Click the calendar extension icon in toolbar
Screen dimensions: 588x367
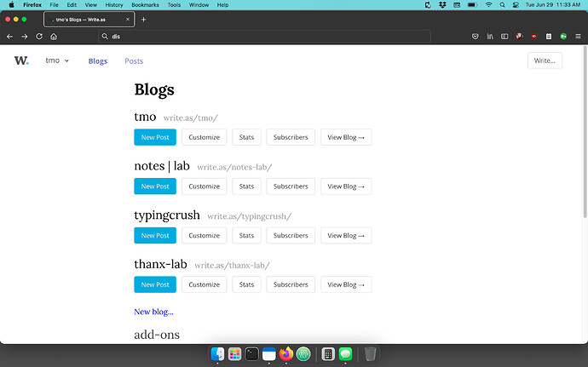549,37
